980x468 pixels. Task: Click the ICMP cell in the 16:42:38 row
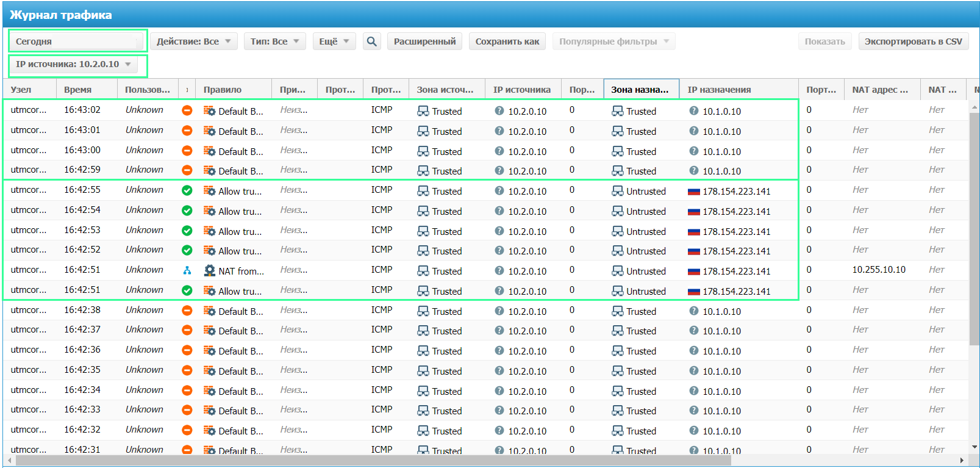382,310
